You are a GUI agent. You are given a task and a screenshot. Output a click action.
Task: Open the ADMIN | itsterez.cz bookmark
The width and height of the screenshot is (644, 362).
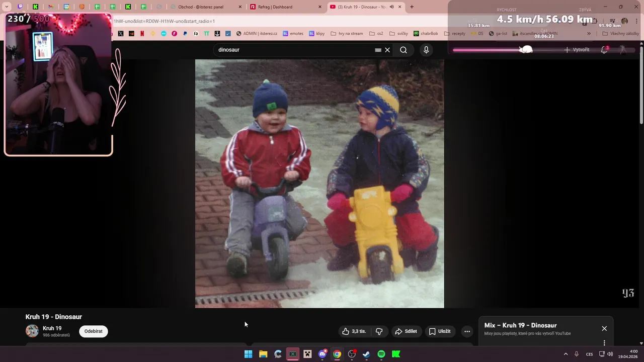(x=257, y=34)
